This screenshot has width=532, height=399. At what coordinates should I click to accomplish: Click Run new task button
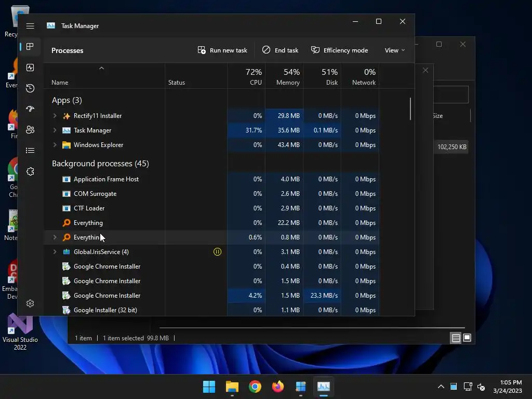222,50
